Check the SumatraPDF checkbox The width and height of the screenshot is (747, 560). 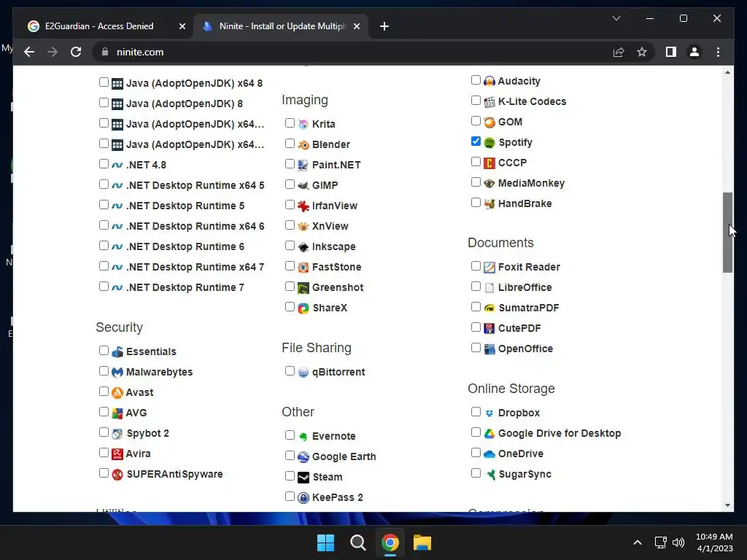coord(476,307)
